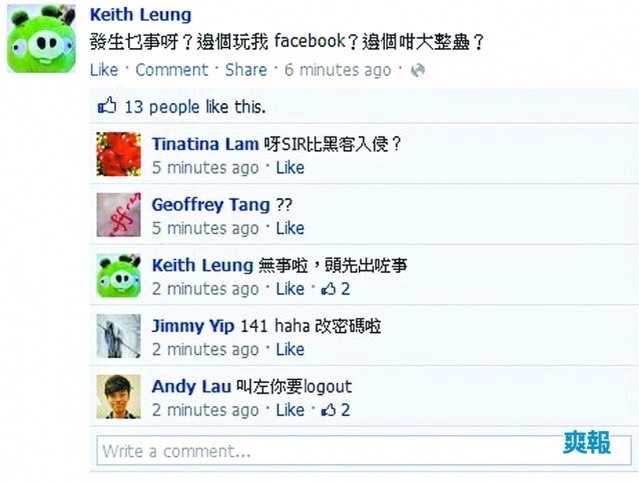Open Geoffrey Tang's avatar thumbnail

click(119, 215)
